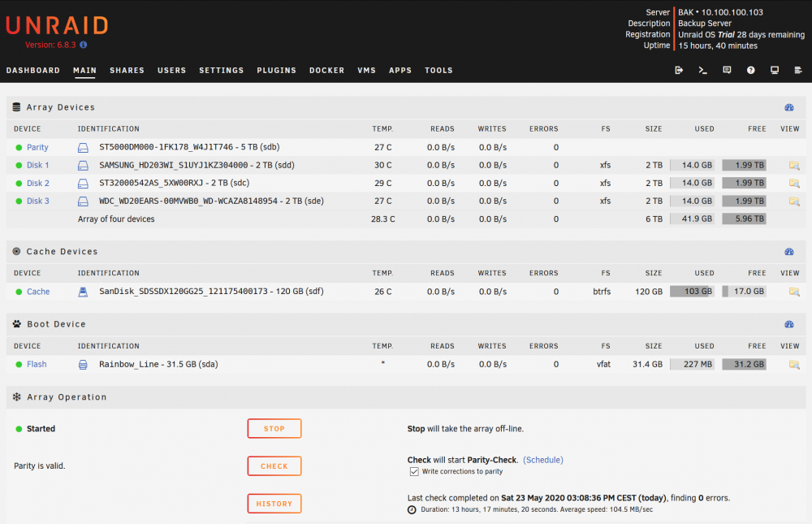Browse Disk 2 folder view icon

(794, 183)
